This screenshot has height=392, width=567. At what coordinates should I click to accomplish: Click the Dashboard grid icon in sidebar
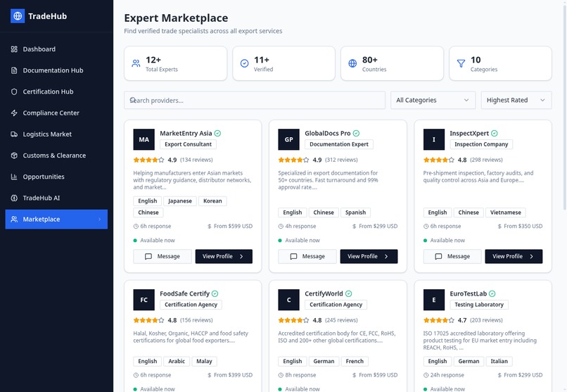tap(14, 49)
